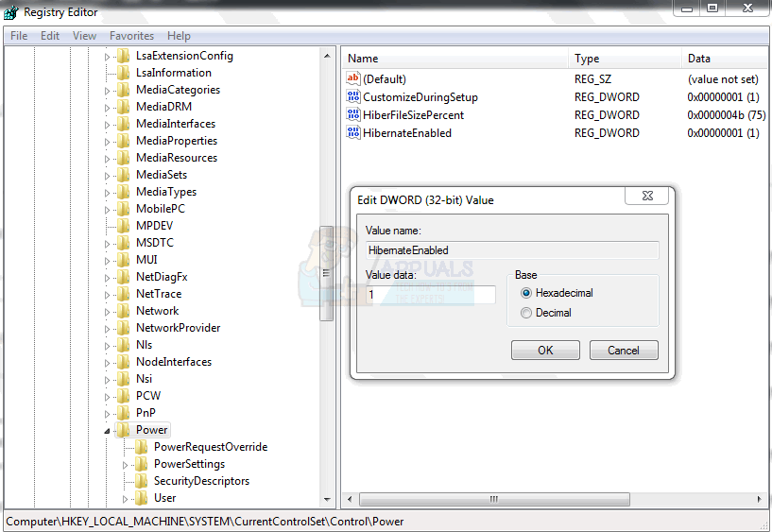Click the NetDiagFx folder icon
This screenshot has width=772, height=532.
(123, 277)
